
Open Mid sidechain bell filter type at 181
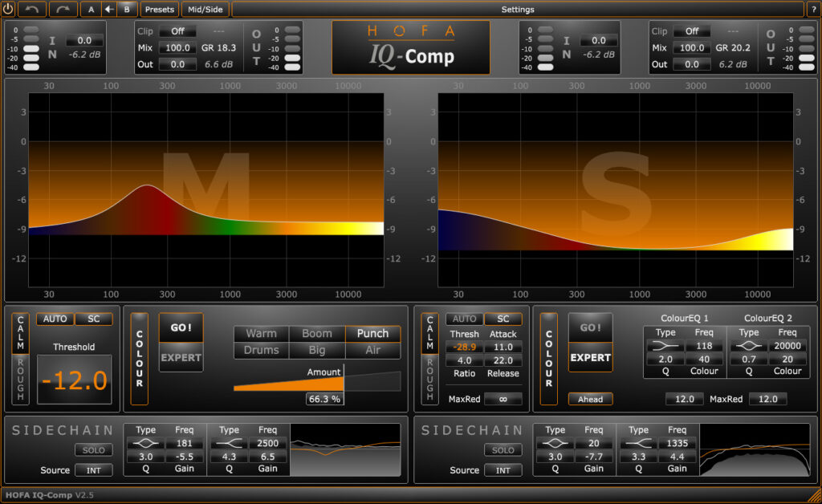146,443
